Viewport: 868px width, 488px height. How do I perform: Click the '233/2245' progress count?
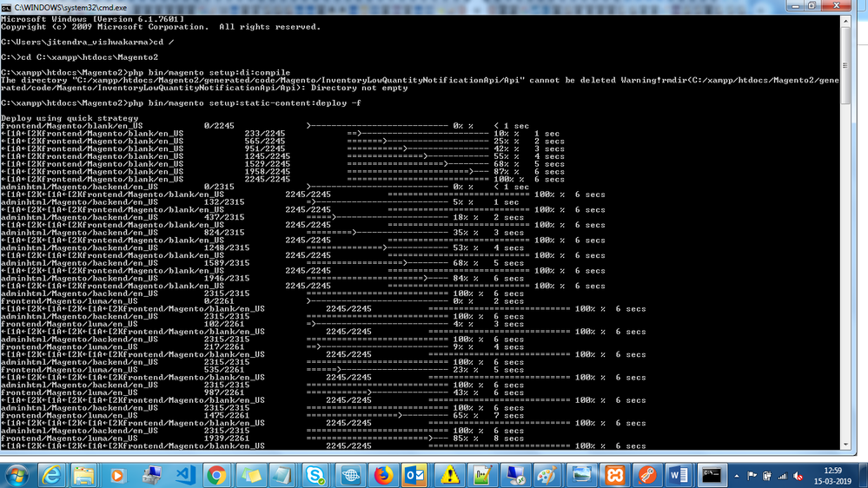[x=265, y=134]
